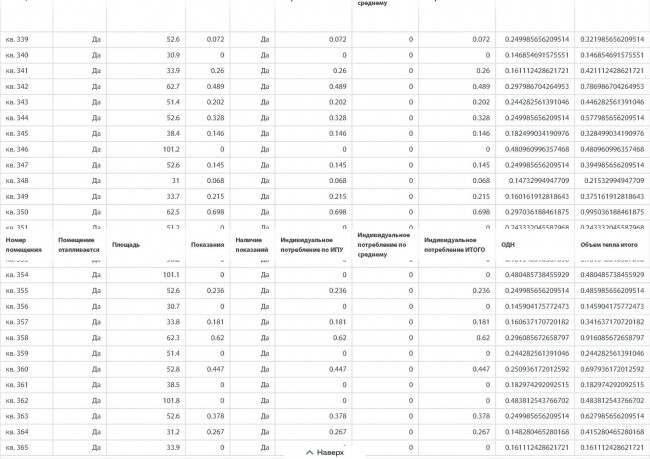
Task: Click the area value 30.9
Action: [x=173, y=55]
